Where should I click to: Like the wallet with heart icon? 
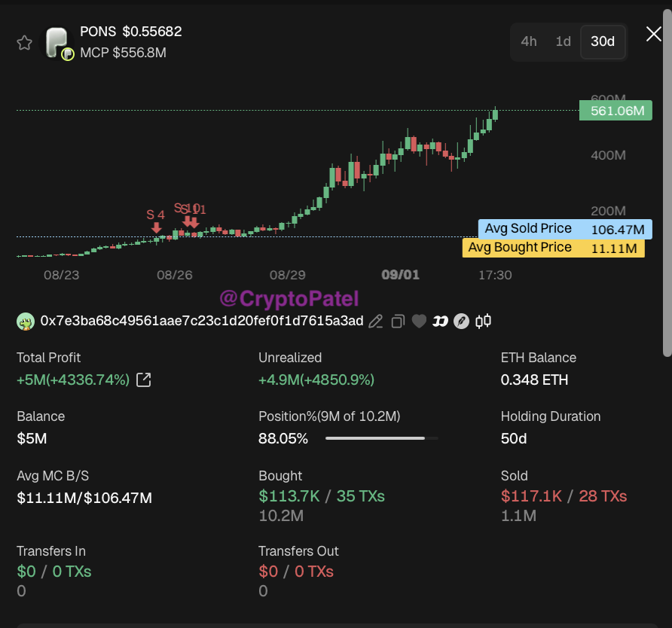419,322
